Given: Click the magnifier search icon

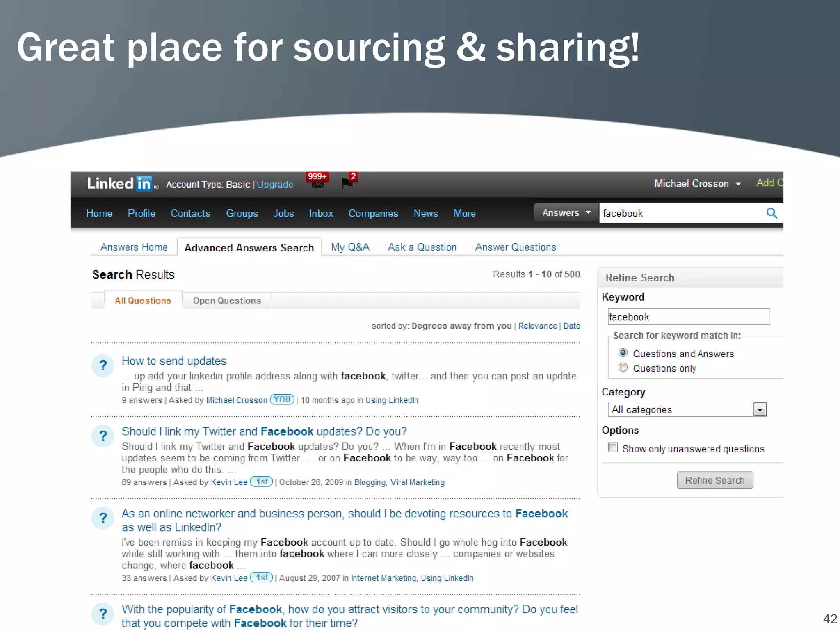Looking at the screenshot, I should point(772,213).
